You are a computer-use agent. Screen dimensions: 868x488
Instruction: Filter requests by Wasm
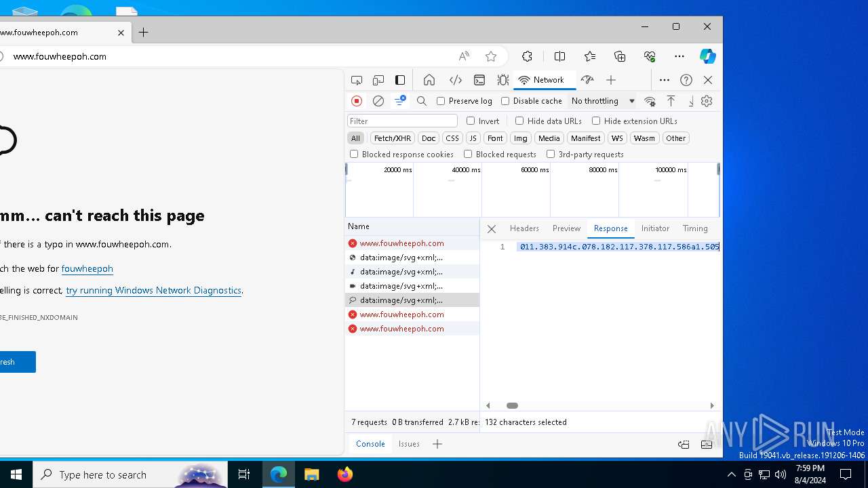coord(644,138)
